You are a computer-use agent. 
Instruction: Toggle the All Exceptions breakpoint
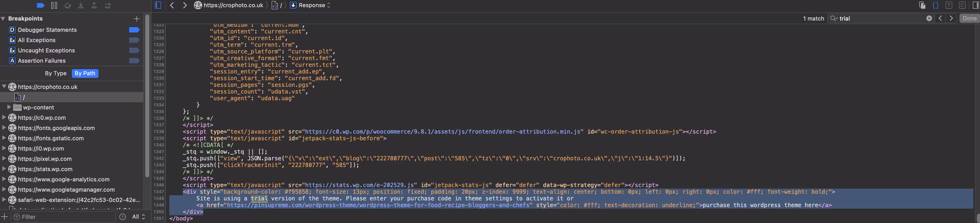pos(134,40)
